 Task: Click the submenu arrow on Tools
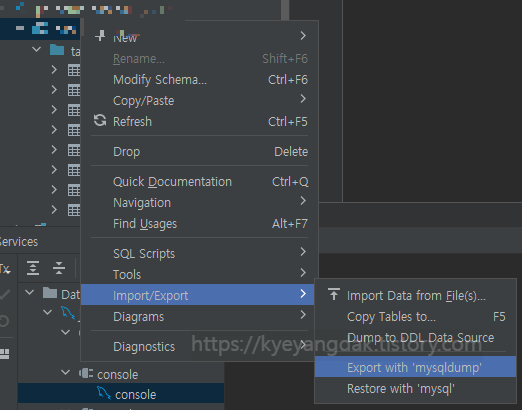tap(303, 273)
